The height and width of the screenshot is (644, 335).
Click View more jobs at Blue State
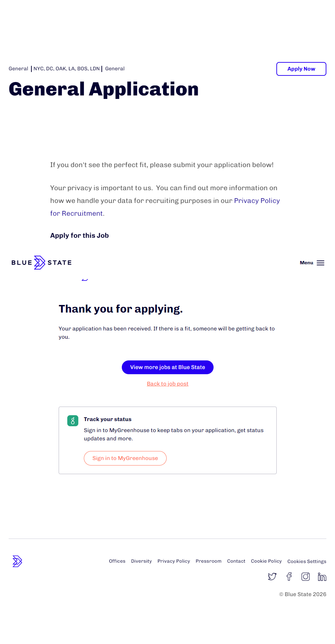point(168,367)
